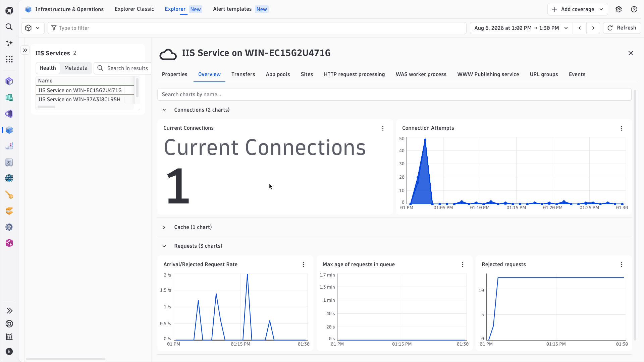Screen dimensions: 644x362
Task: Open global search magnifier in sidebar
Action: click(9, 27)
